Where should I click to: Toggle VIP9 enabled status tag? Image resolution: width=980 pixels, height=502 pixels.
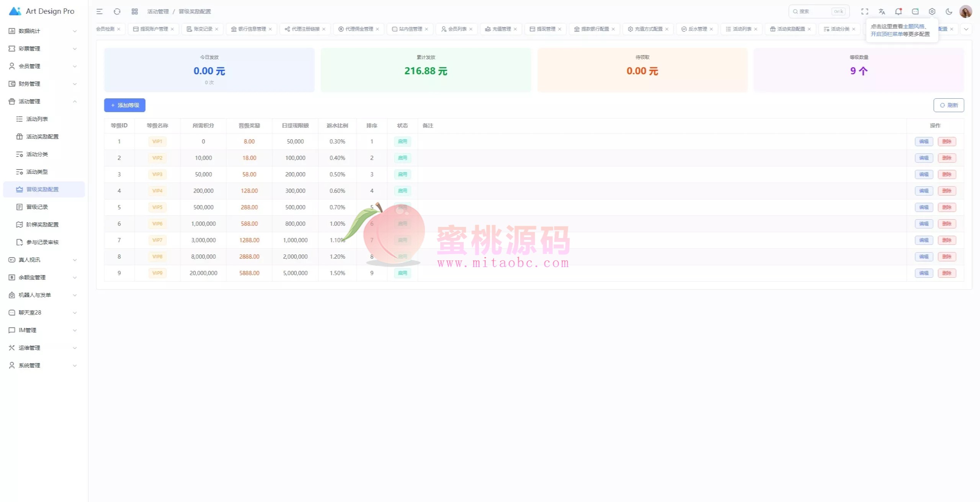402,273
